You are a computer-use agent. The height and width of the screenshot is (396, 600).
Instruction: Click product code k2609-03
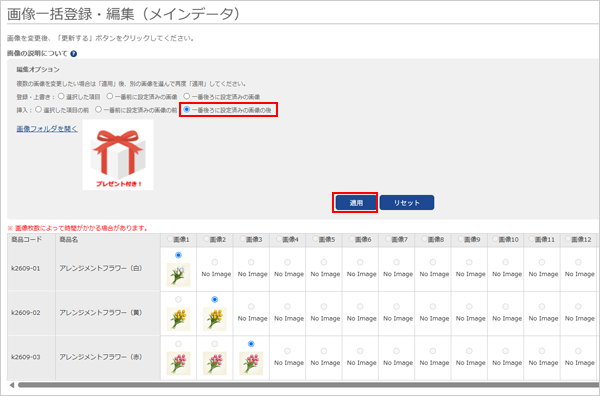26,357
